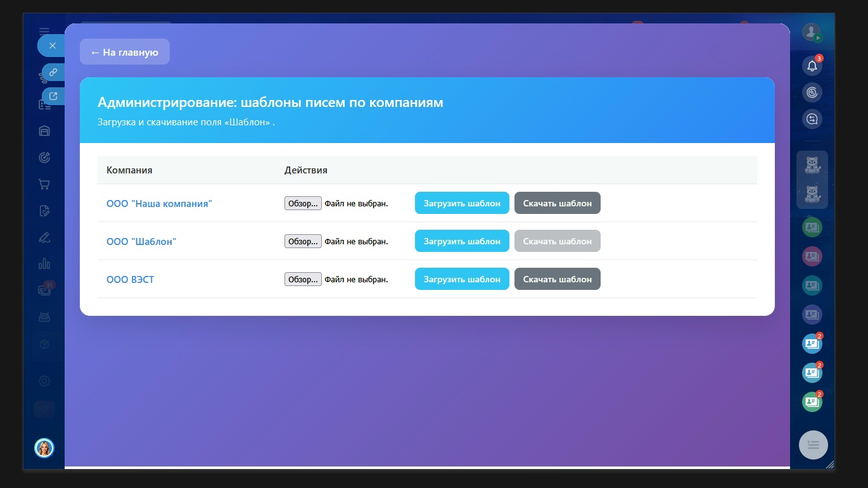Open the bar chart analytics icon

(44, 264)
